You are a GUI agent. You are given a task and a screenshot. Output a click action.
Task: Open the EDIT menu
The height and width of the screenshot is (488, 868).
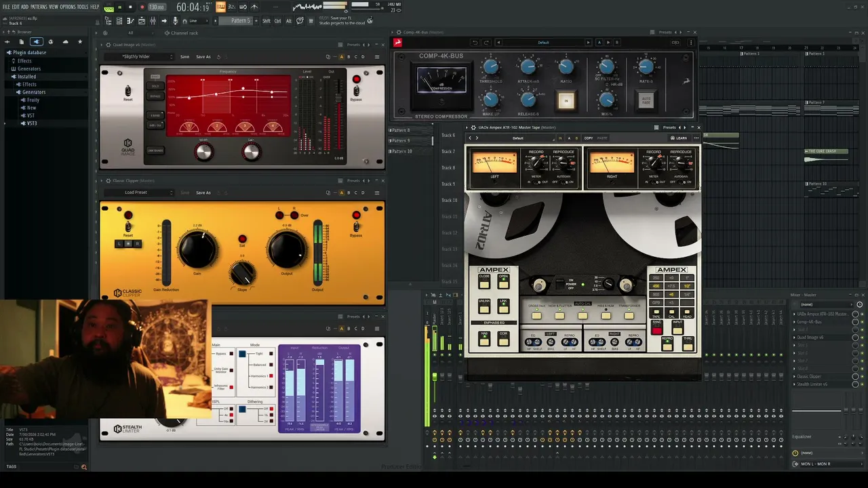click(15, 7)
